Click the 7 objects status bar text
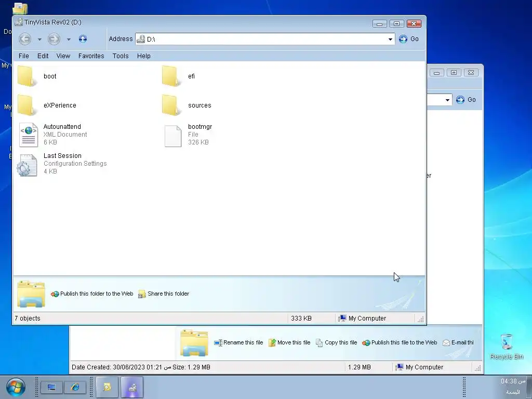This screenshot has height=399, width=532. [x=28, y=318]
